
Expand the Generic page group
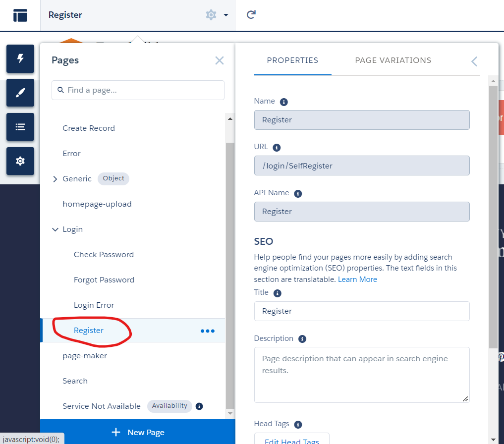coord(55,179)
